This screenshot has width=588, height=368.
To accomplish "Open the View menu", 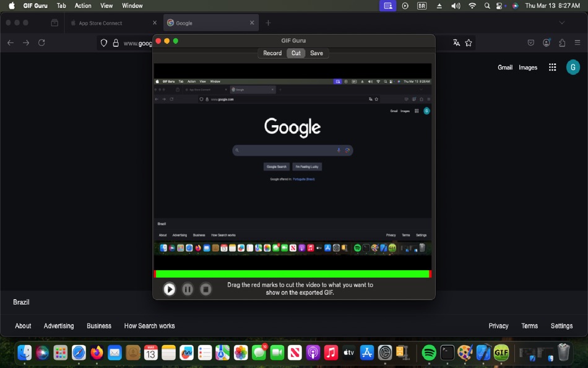I will pos(106,6).
